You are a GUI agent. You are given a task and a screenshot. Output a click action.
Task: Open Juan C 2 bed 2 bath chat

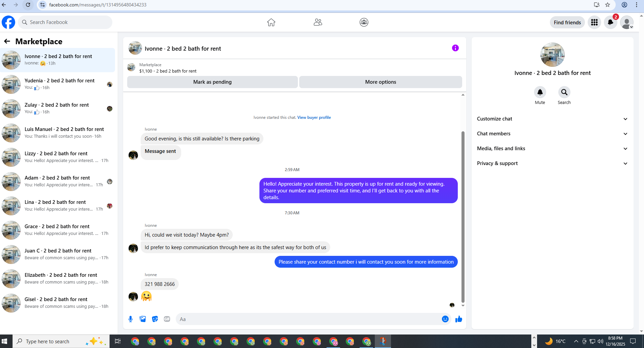pyautogui.click(x=57, y=255)
